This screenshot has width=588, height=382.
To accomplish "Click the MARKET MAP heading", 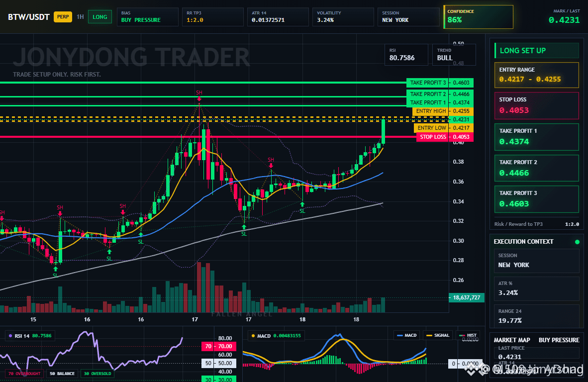I will (x=512, y=340).
